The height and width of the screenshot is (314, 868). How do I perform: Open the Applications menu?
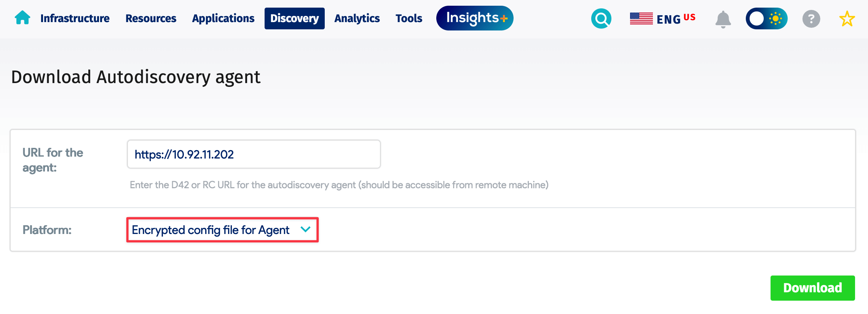tap(223, 18)
